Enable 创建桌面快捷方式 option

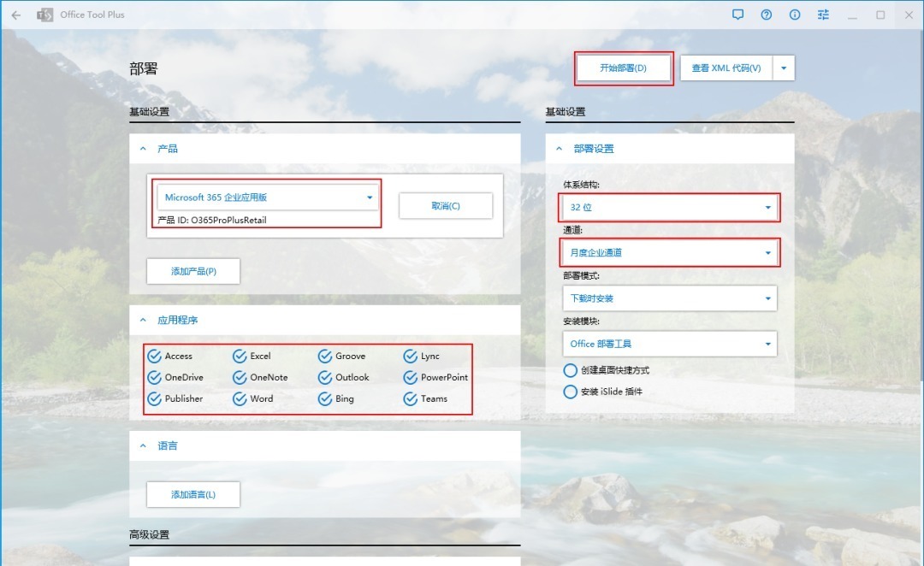[x=570, y=370]
